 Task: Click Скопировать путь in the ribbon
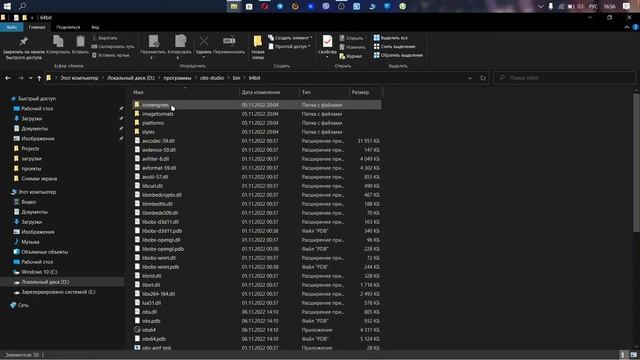click(x=113, y=47)
